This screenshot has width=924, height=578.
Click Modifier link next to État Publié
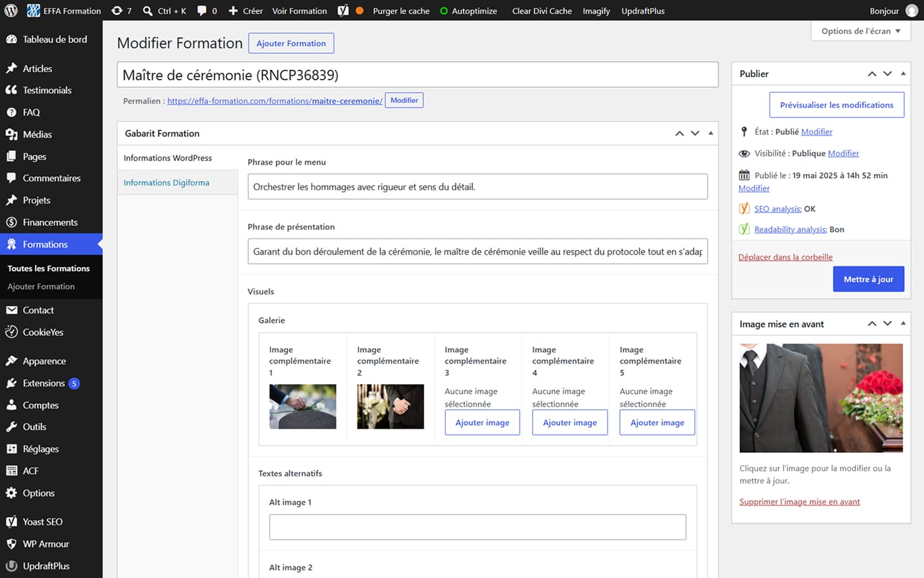[817, 132]
